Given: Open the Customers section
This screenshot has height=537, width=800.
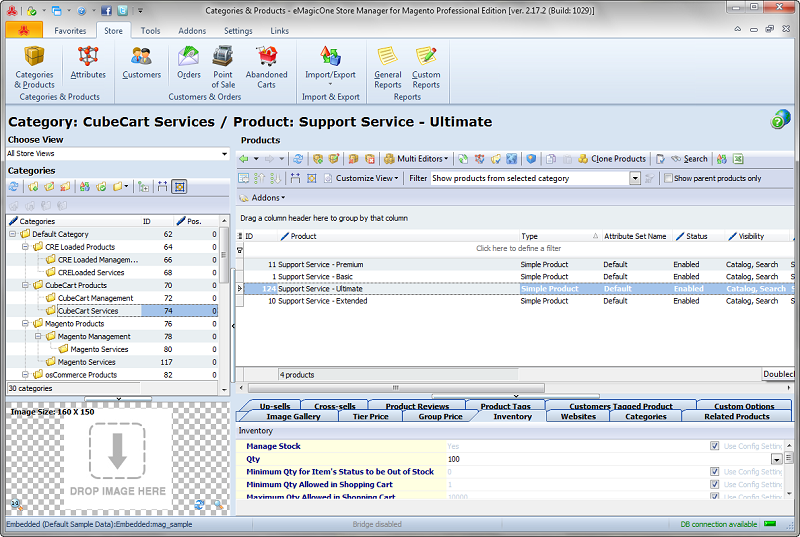Looking at the screenshot, I should (141, 62).
